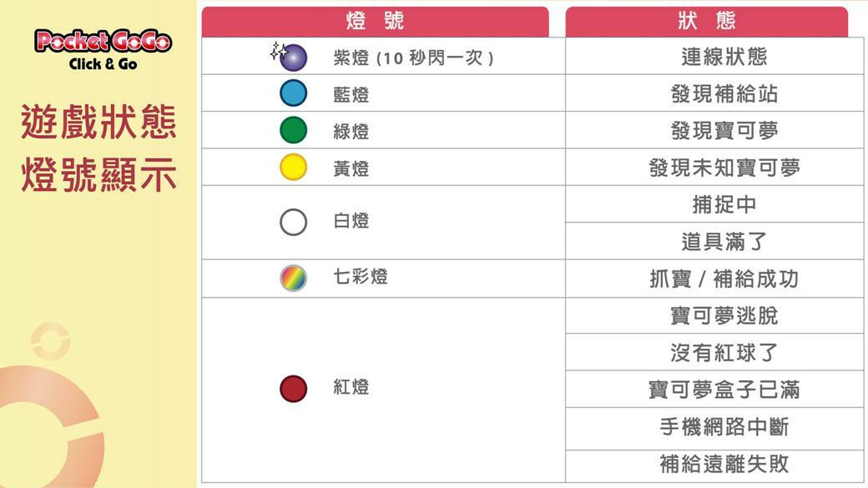Click the 發現未知寶可夢 status entry
This screenshot has height=488, width=868.
coord(724,168)
